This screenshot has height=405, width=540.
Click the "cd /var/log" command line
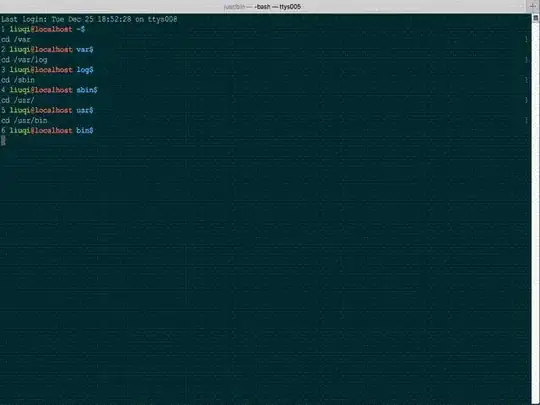click(24, 60)
